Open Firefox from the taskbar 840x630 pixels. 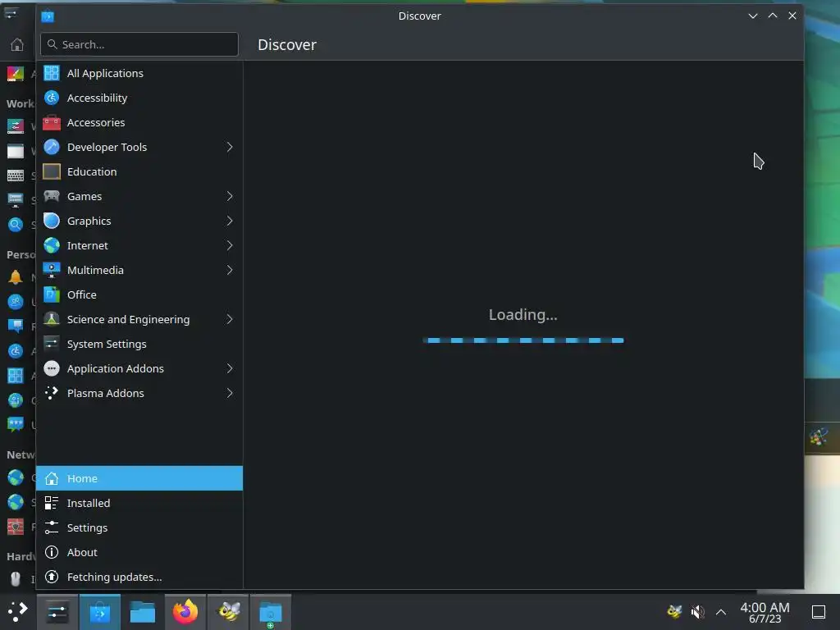[x=185, y=612]
